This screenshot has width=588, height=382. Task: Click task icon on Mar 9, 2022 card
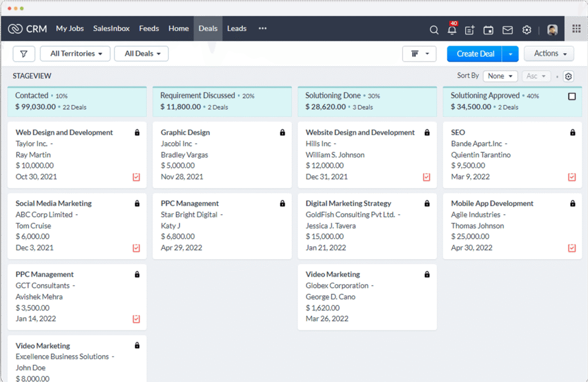[572, 177]
